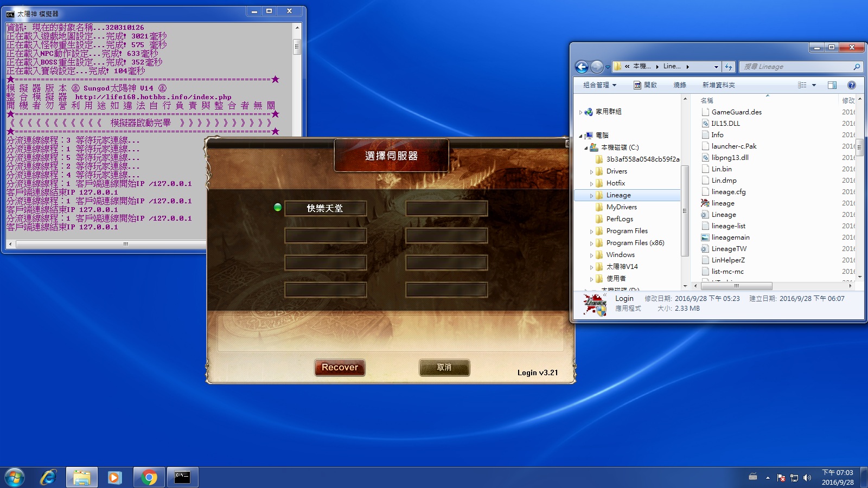Expand the 家用群組 tree node

tap(580, 112)
